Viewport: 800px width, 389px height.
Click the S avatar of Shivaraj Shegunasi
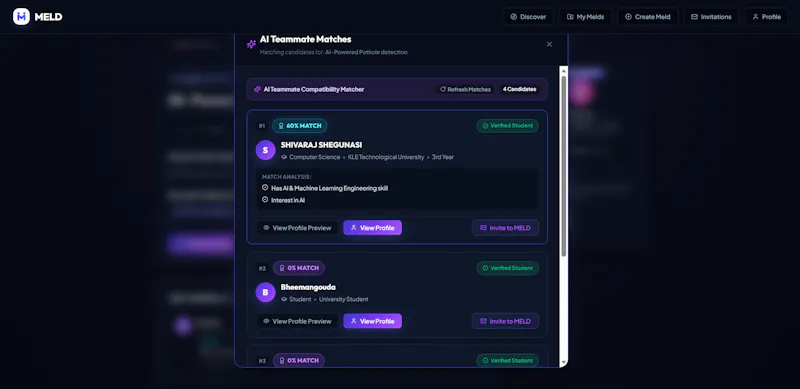pyautogui.click(x=265, y=150)
